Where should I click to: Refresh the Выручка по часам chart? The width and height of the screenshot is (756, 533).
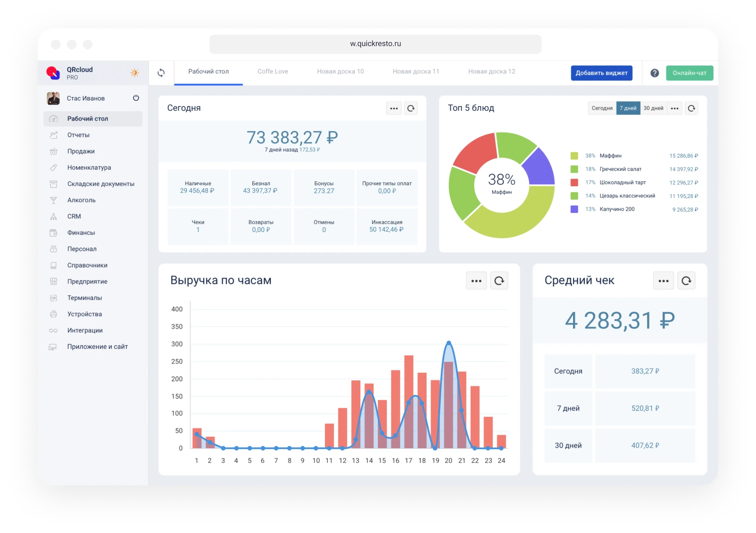point(499,281)
